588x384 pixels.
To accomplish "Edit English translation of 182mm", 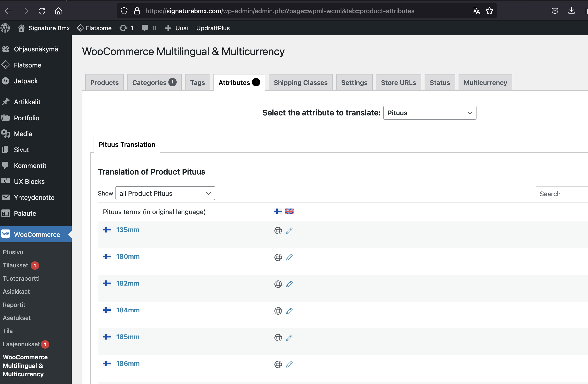I will tap(289, 284).
